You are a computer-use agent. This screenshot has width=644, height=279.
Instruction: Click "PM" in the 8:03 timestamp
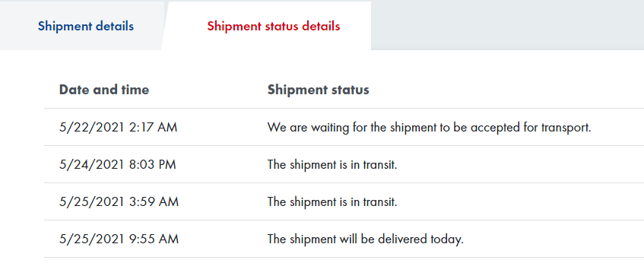[167, 165]
